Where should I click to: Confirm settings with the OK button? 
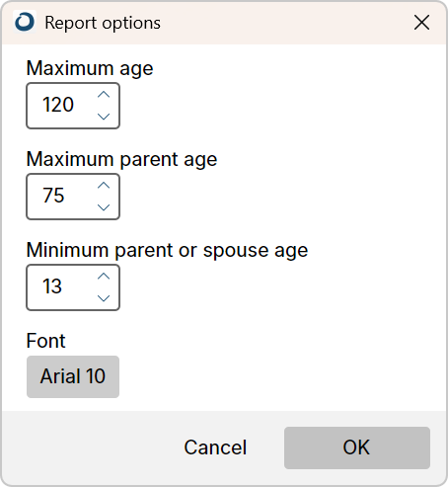click(x=357, y=447)
